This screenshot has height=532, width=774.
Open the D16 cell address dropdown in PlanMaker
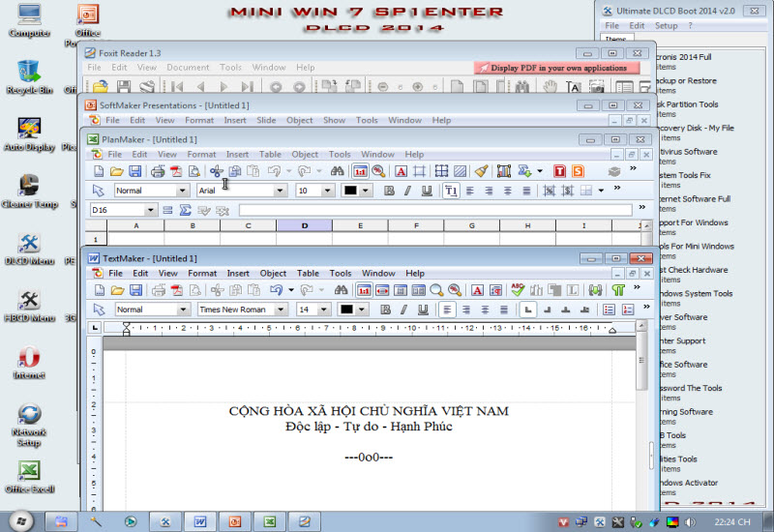point(151,210)
